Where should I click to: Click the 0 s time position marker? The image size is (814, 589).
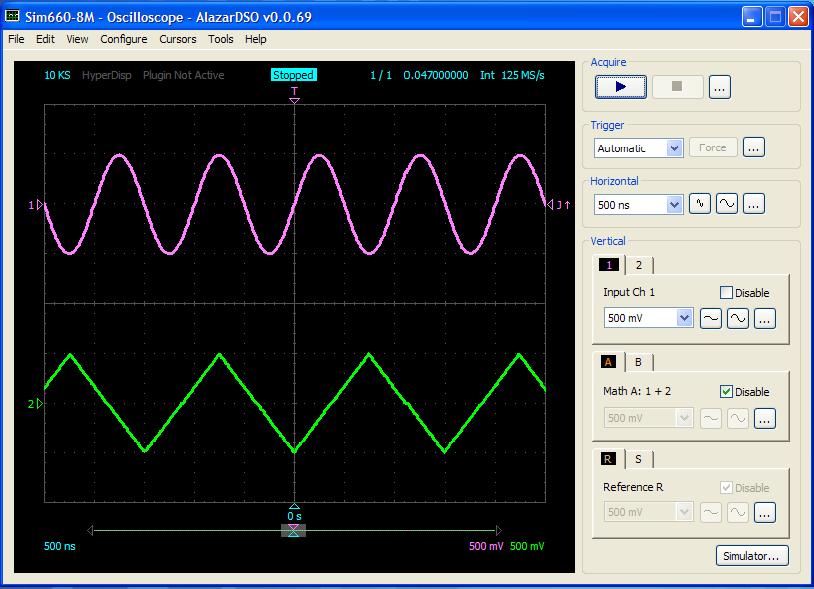coord(294,513)
